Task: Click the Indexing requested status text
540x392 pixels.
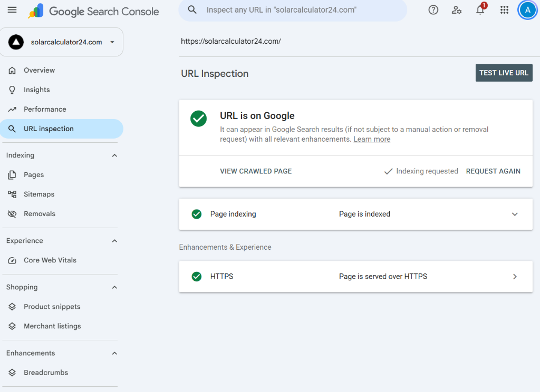Action: (427, 171)
